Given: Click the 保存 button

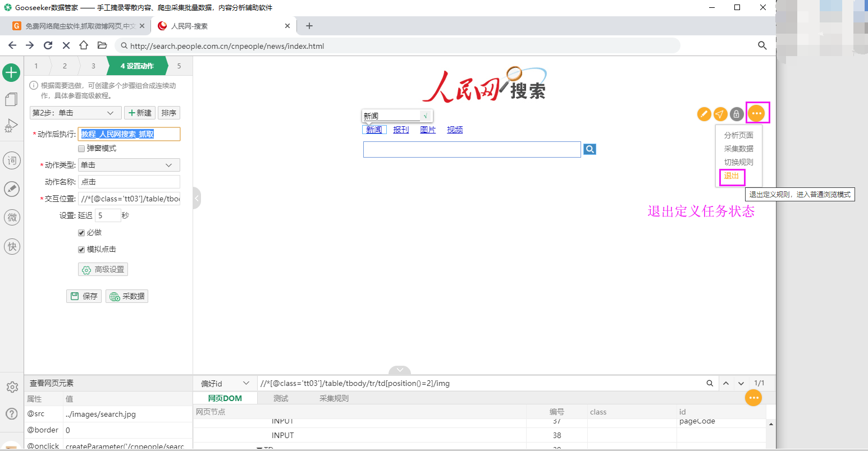Looking at the screenshot, I should pos(84,296).
